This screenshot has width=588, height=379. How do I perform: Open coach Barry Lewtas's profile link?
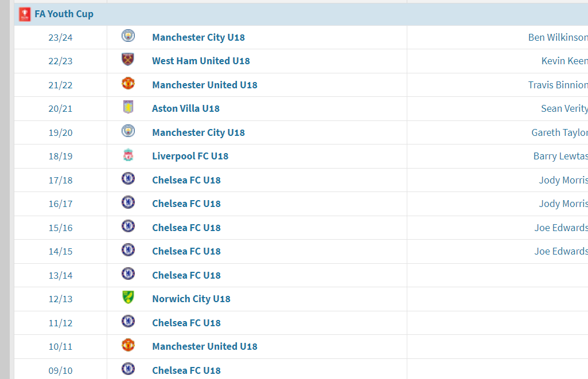tap(560, 156)
